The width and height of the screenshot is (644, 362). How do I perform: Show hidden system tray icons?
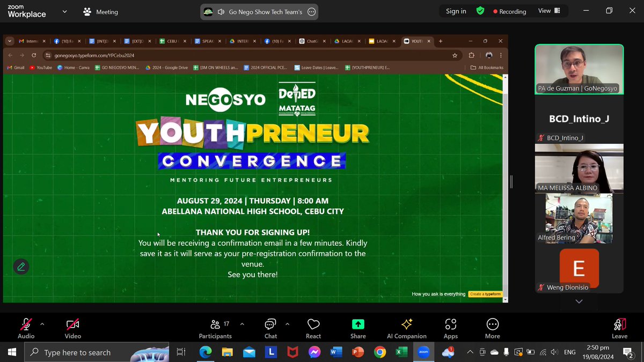click(470, 352)
